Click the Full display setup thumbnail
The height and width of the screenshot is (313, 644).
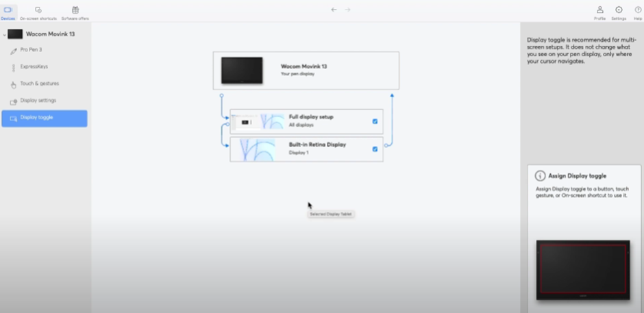[x=258, y=122]
